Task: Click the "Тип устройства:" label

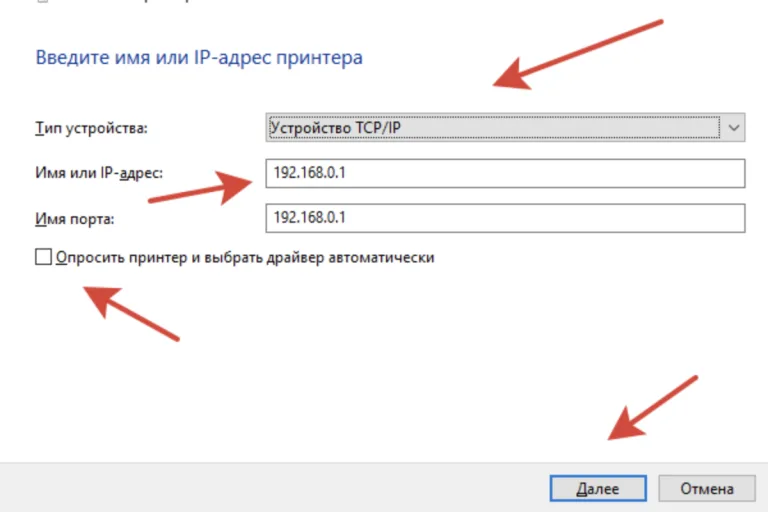Action: click(91, 128)
